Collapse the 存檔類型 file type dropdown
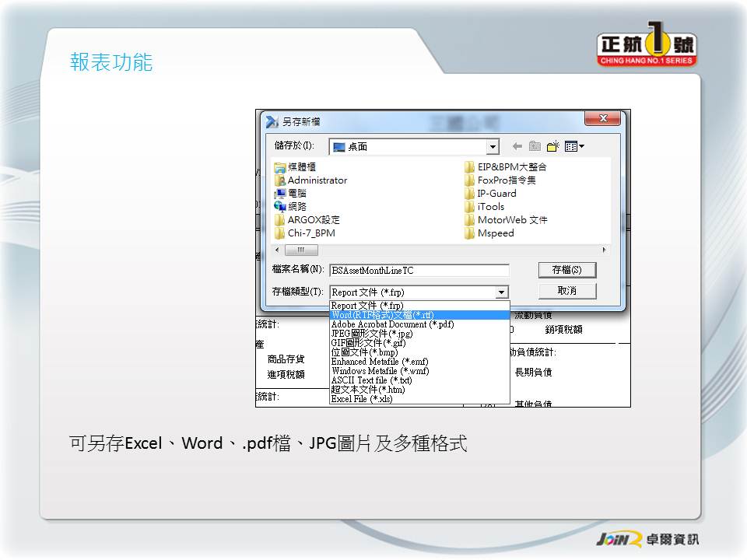 pyautogui.click(x=502, y=292)
